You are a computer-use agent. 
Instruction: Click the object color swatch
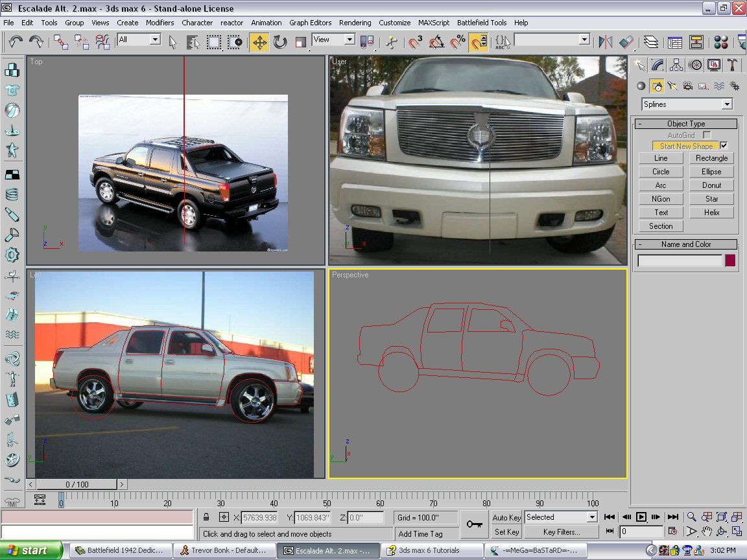pyautogui.click(x=730, y=261)
